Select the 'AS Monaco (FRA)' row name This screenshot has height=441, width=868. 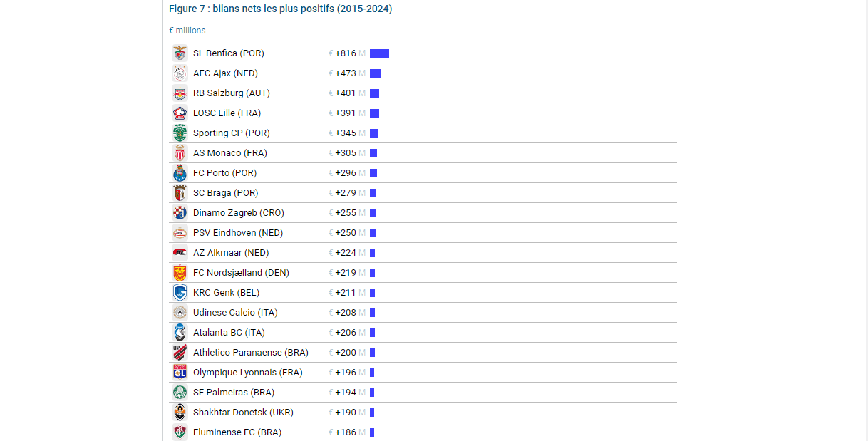tap(230, 153)
